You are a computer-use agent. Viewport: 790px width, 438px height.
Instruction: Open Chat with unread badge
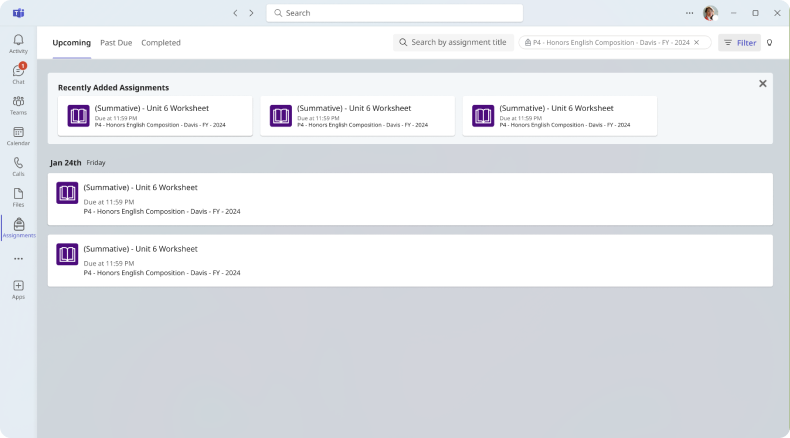pyautogui.click(x=18, y=71)
